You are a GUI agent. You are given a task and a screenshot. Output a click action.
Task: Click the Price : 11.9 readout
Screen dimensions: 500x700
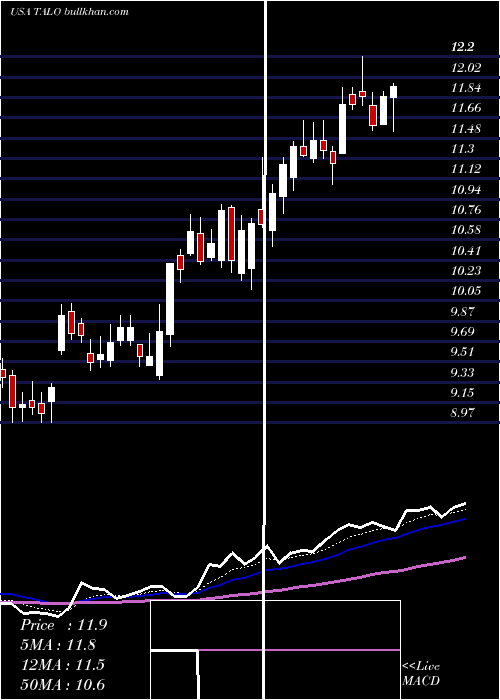(x=63, y=625)
